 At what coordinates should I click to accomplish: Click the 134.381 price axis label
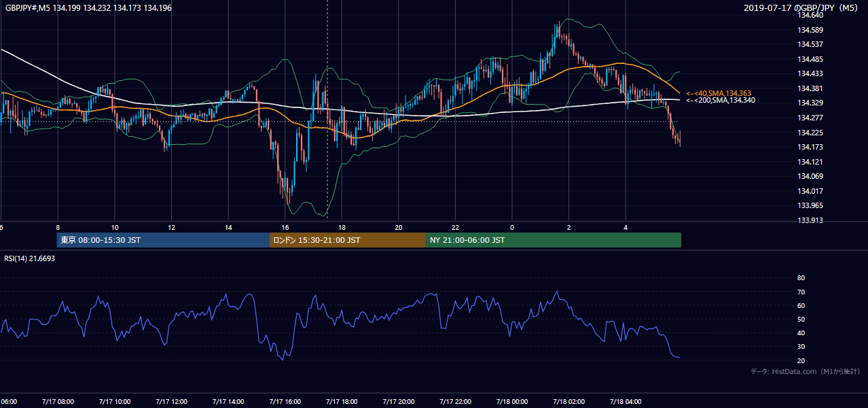811,88
